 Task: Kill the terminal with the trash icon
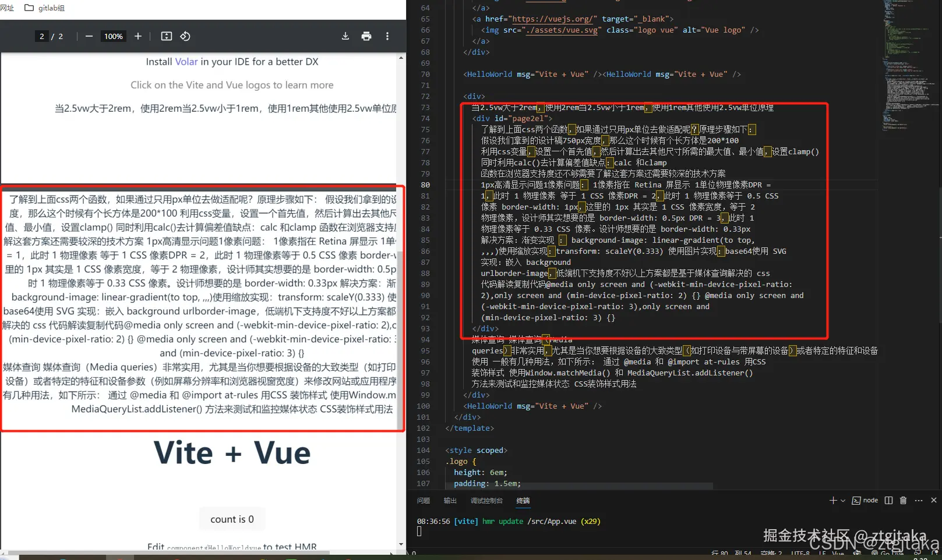903,500
